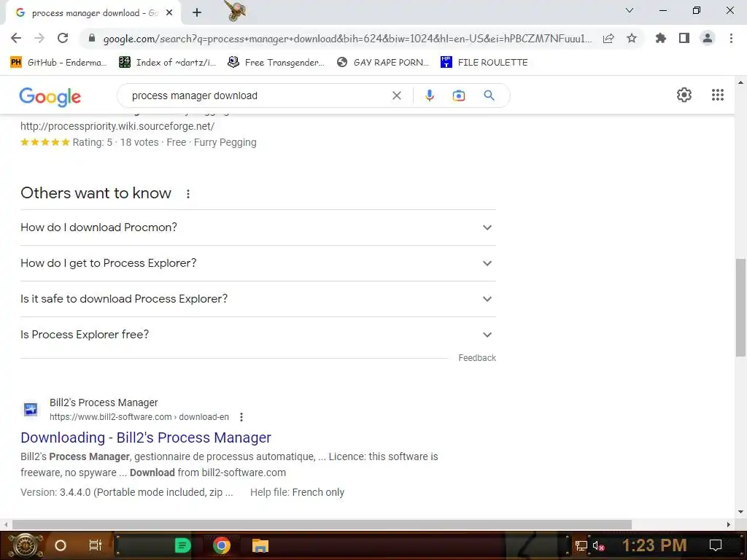The height and width of the screenshot is (560, 747).
Task: Go back to previous page
Action: 16,38
